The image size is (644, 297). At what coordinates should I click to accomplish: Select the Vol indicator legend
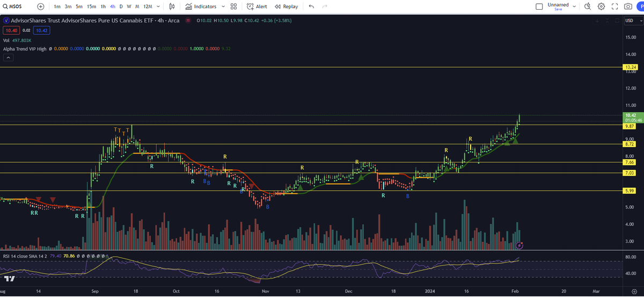click(x=6, y=40)
